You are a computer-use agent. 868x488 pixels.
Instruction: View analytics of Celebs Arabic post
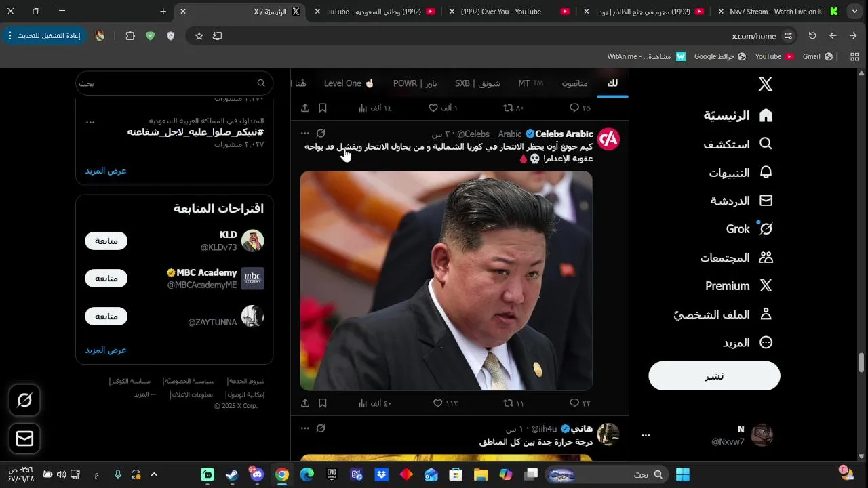(375, 403)
